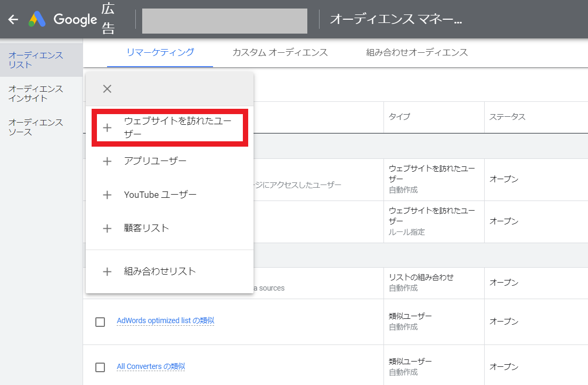
Task: Click the grey account name field in header
Action: click(x=225, y=21)
